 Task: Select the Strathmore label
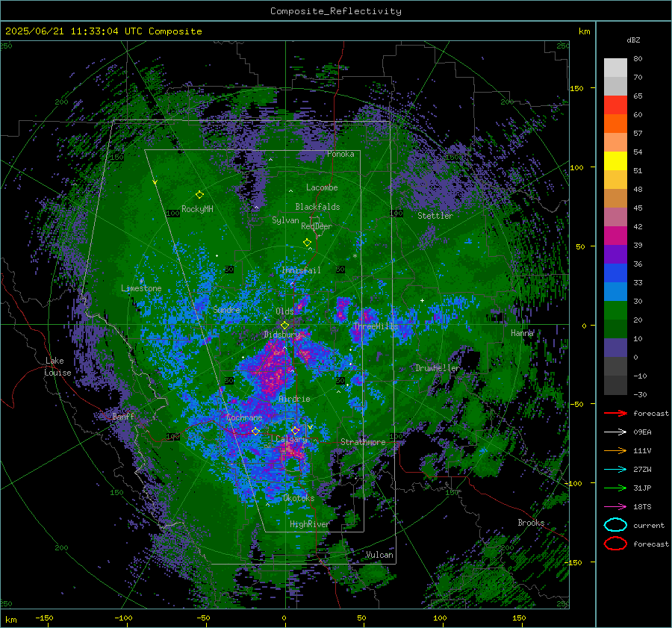point(363,442)
